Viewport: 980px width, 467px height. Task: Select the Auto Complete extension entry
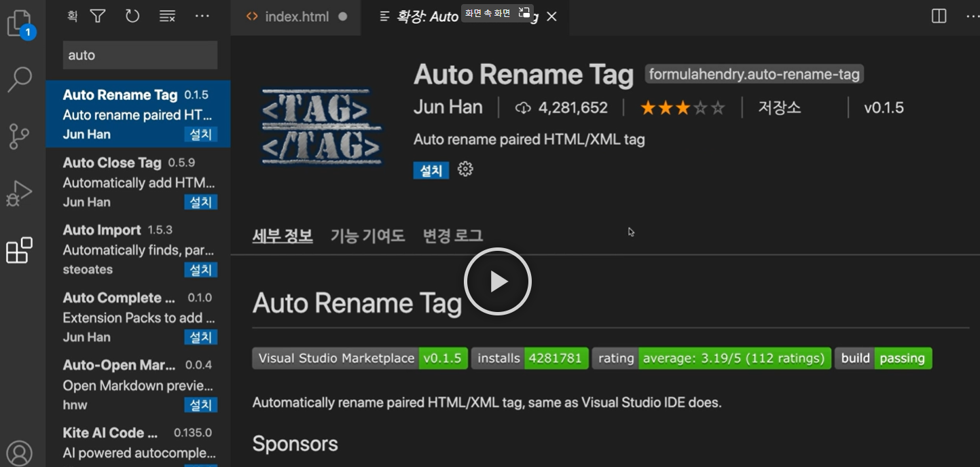pos(139,317)
